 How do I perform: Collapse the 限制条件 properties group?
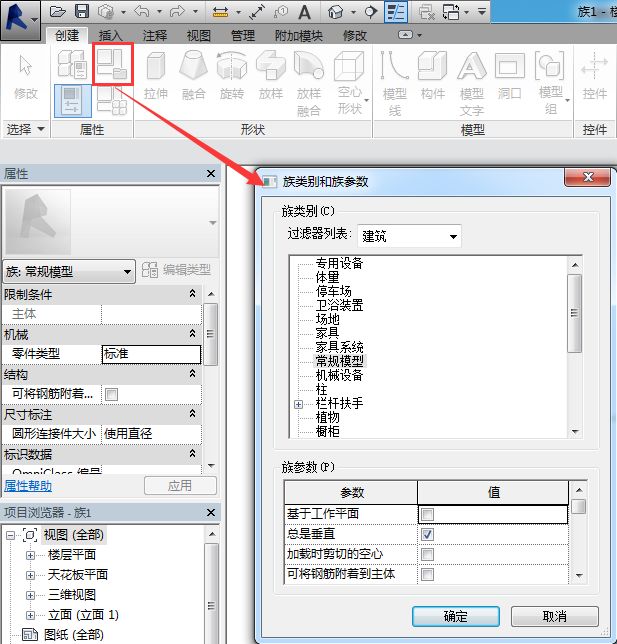pos(192,294)
